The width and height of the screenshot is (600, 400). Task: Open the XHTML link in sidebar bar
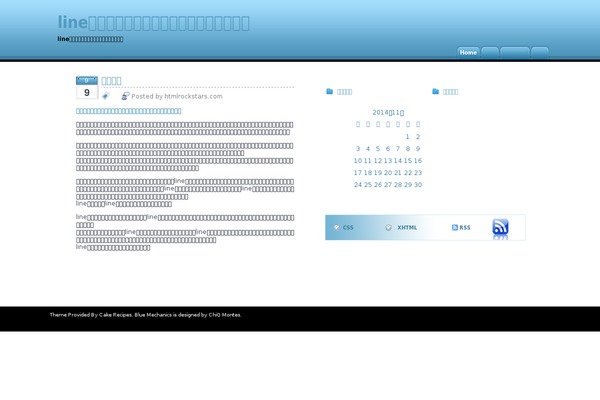pyautogui.click(x=407, y=227)
